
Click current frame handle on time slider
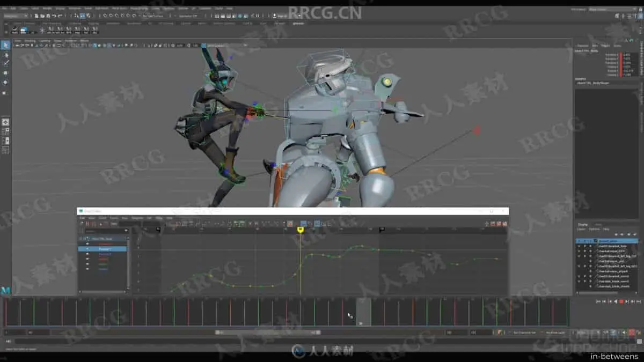(363, 312)
